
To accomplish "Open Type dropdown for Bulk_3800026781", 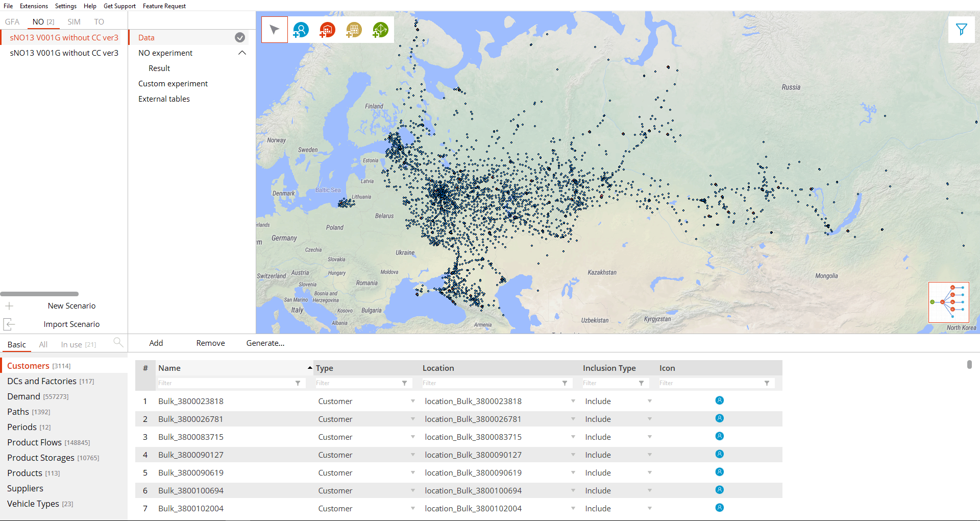I will 412,419.
